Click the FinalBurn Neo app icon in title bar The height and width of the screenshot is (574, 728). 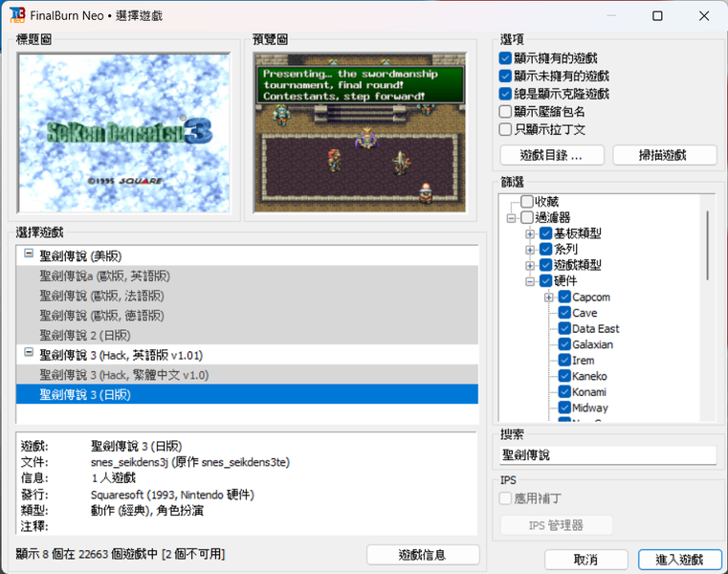17,15
